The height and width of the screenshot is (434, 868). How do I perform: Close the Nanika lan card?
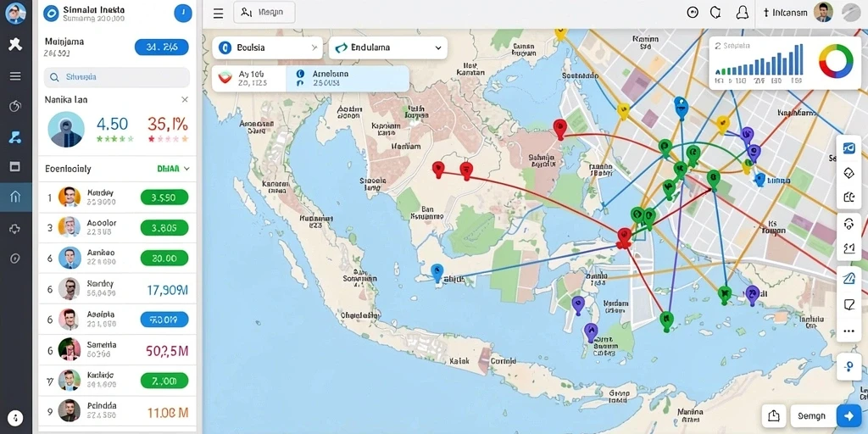185,100
